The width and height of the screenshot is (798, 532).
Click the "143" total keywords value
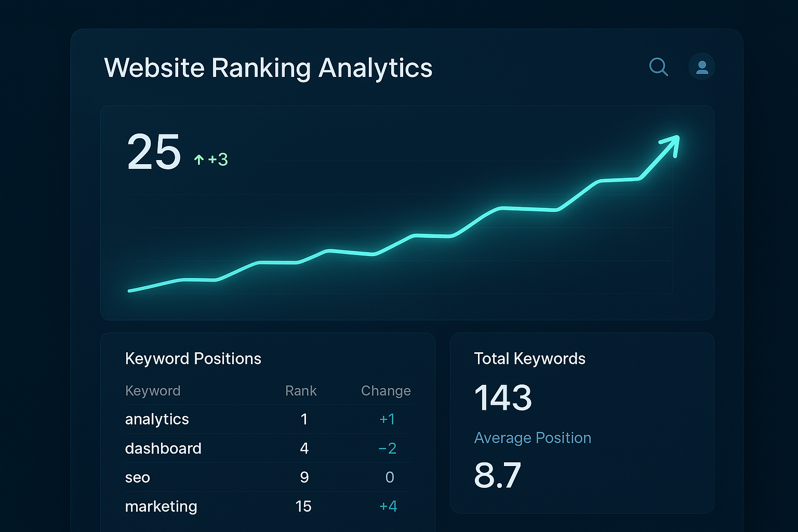click(x=503, y=398)
